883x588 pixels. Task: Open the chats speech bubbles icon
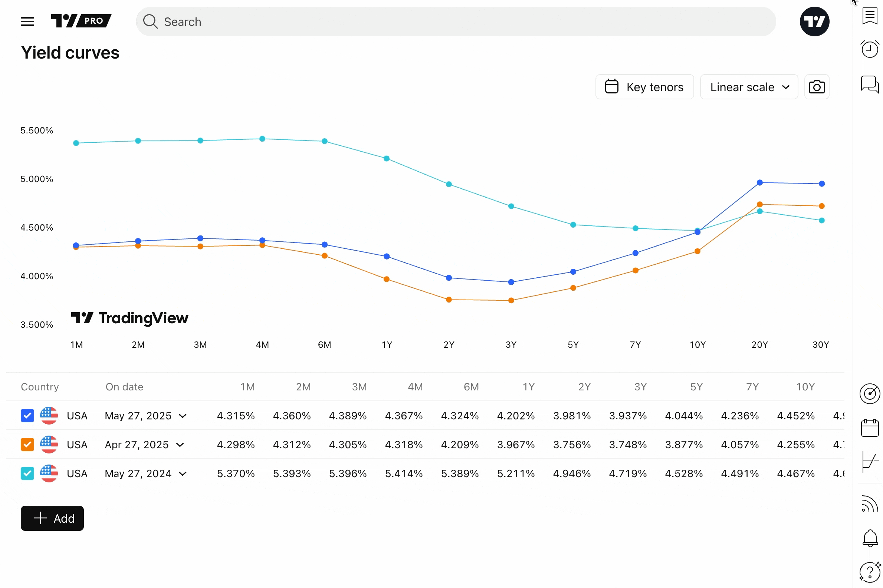point(869,84)
